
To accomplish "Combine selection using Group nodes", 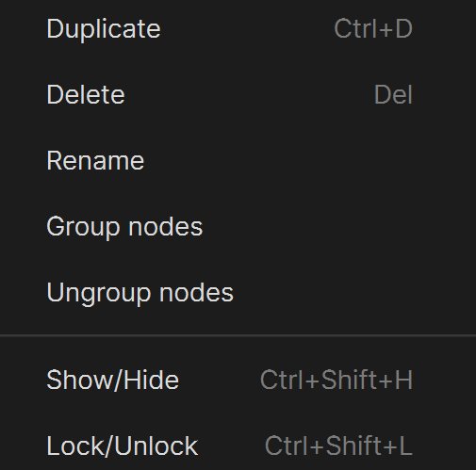I will tap(238, 226).
